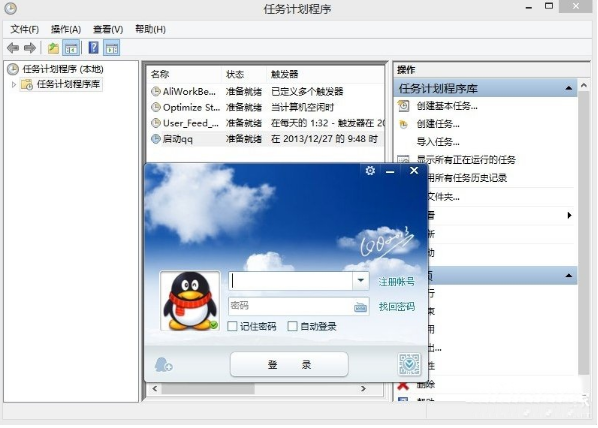598x428 pixels.
Task: Click the task icon for AliWorkBe... row
Action: point(156,92)
